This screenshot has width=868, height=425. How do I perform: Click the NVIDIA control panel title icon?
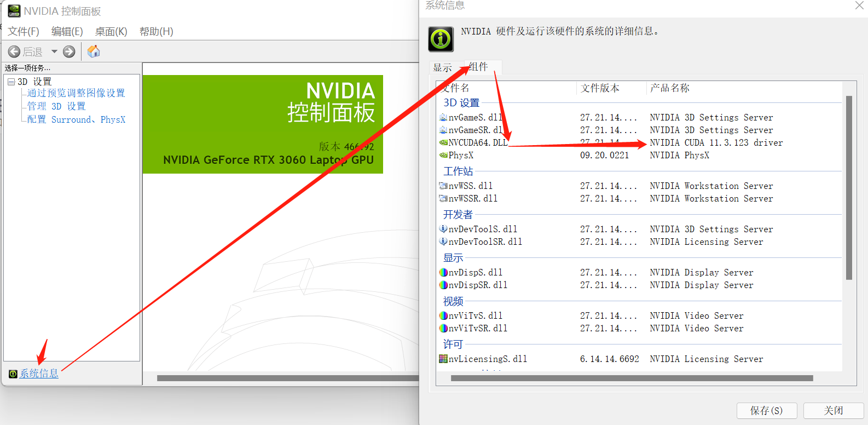pos(14,10)
